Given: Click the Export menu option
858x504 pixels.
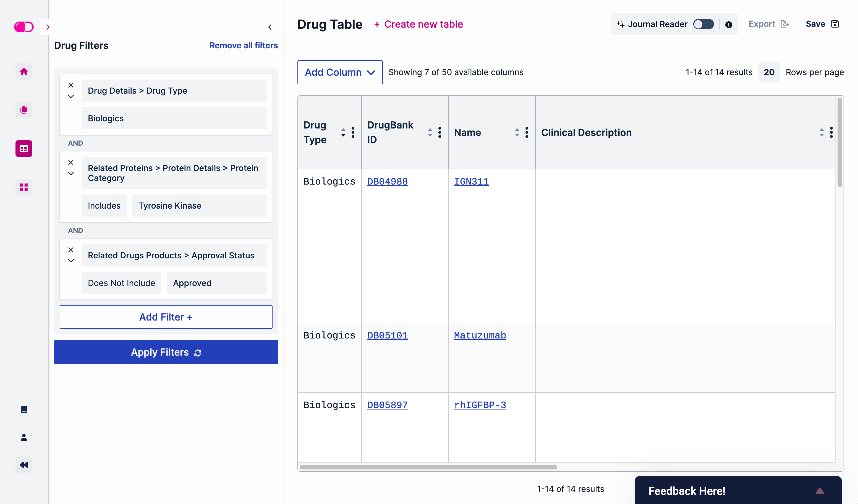Looking at the screenshot, I should (x=768, y=24).
